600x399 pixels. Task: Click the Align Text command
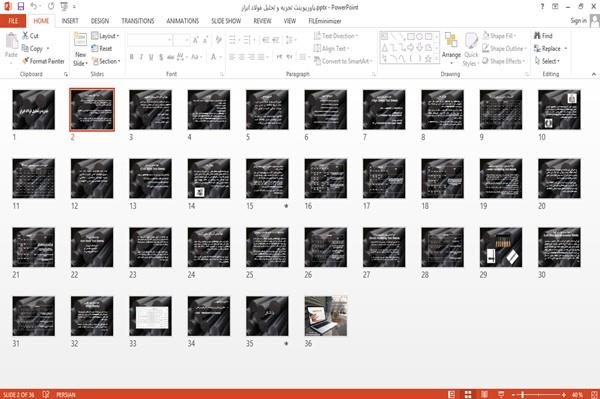(x=331, y=48)
